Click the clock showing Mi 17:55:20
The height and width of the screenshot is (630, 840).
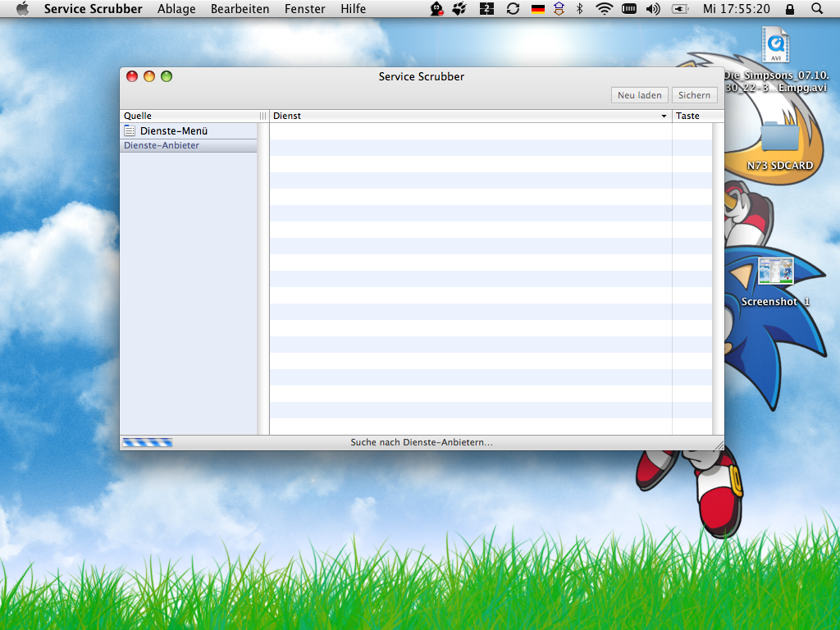click(736, 8)
